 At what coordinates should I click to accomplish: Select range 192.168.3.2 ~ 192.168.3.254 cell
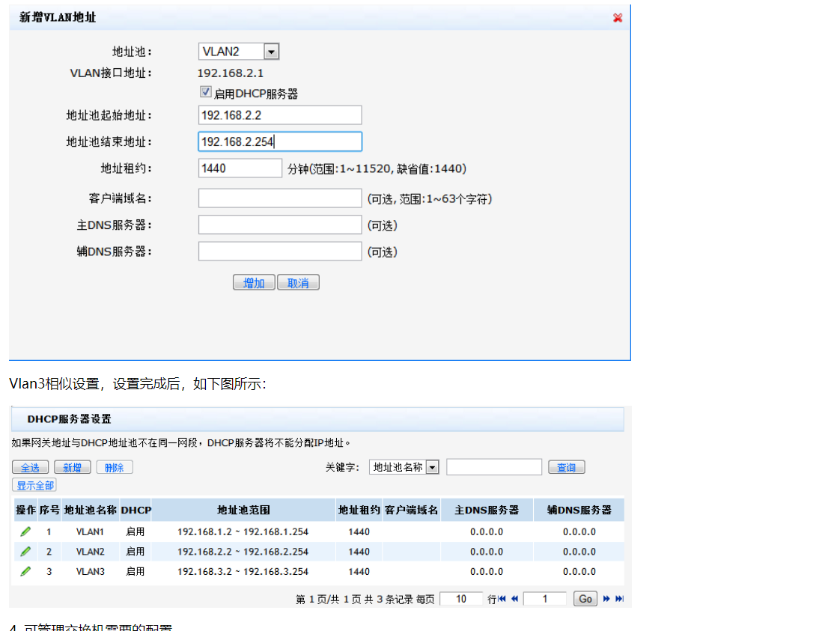coord(243,572)
